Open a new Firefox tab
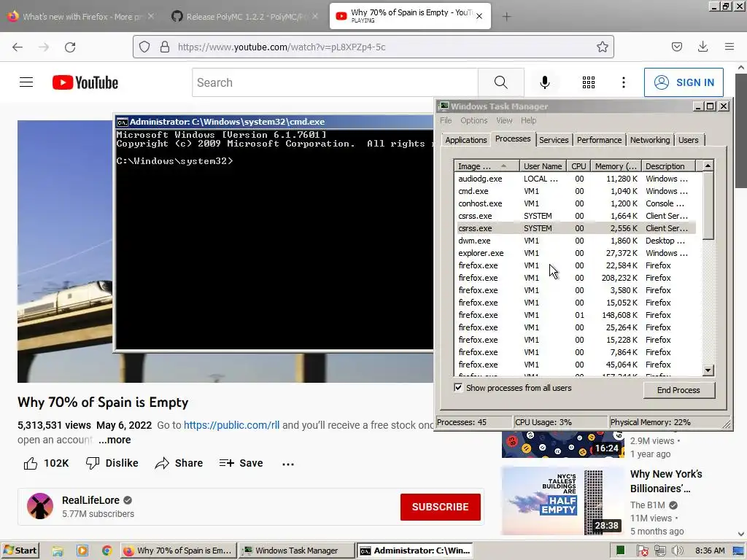This screenshot has width=747, height=560. point(506,17)
